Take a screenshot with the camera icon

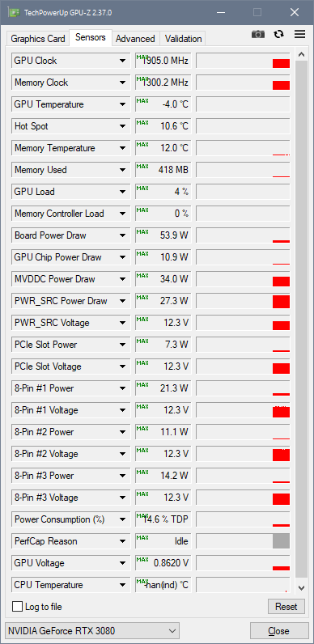pyautogui.click(x=258, y=35)
